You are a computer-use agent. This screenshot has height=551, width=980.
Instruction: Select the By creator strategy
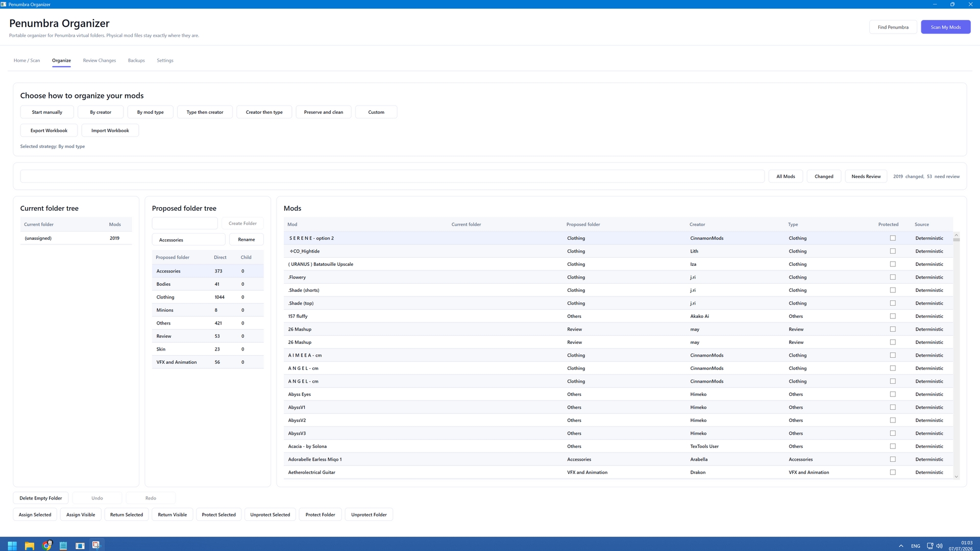(101, 112)
